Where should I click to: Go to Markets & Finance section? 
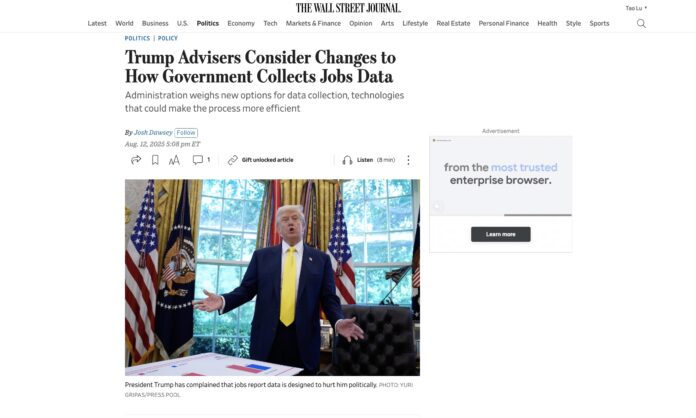coord(313,23)
